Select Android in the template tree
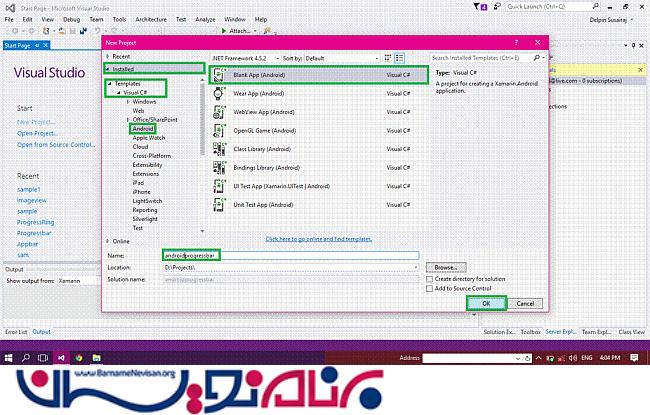The image size is (650, 415). click(143, 129)
